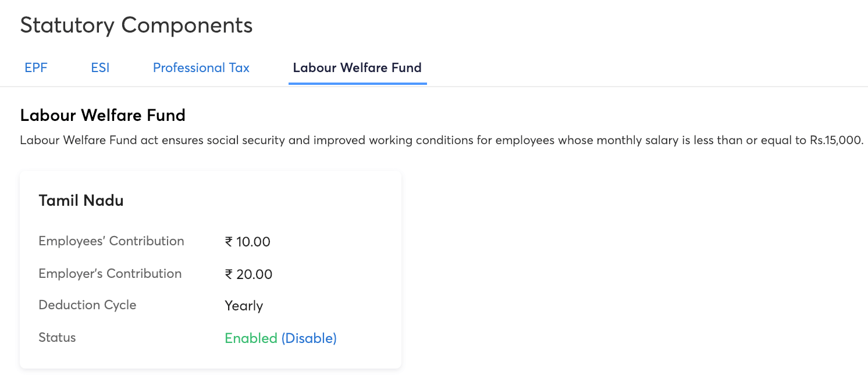This screenshot has height=379, width=868.
Task: Click the Tamil Nadu card heading
Action: 81,201
